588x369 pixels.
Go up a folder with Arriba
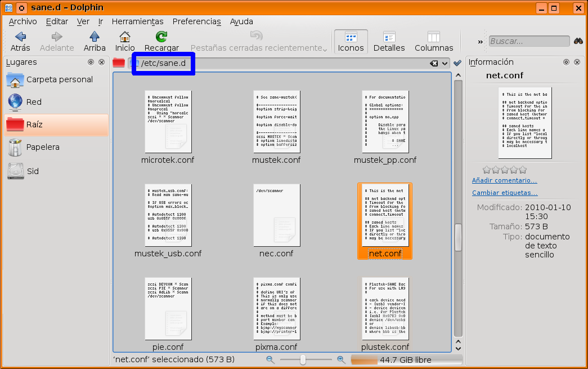pyautogui.click(x=95, y=41)
